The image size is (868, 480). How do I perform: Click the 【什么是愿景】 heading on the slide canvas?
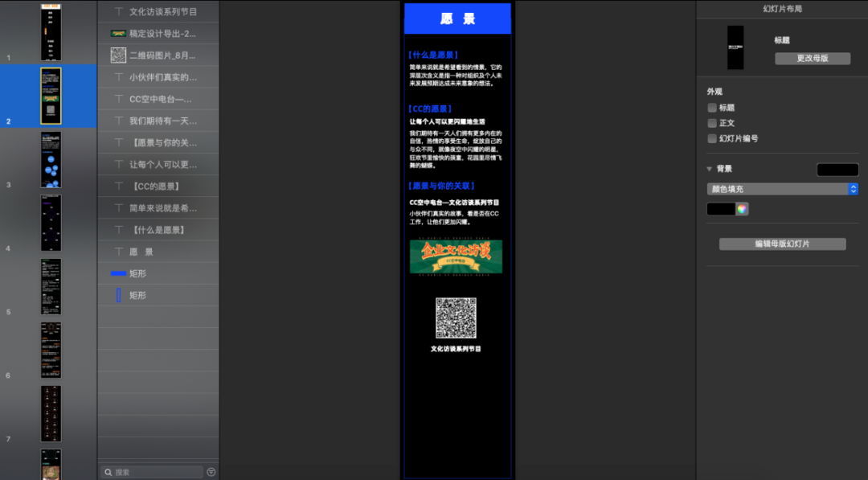[x=433, y=55]
